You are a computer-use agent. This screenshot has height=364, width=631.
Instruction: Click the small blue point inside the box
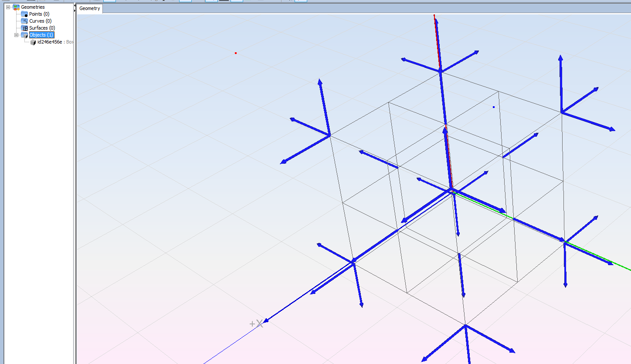coord(494,107)
